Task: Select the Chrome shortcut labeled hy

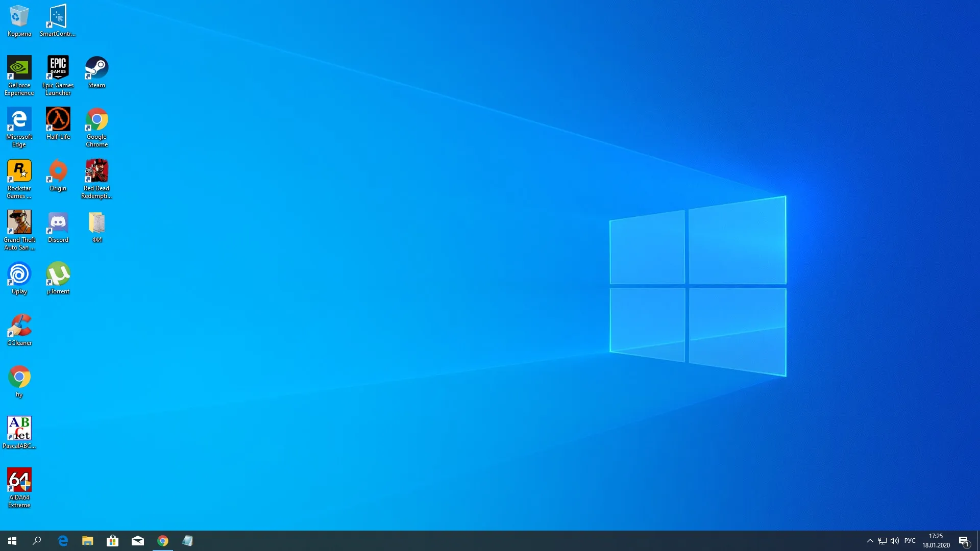Action: (19, 381)
